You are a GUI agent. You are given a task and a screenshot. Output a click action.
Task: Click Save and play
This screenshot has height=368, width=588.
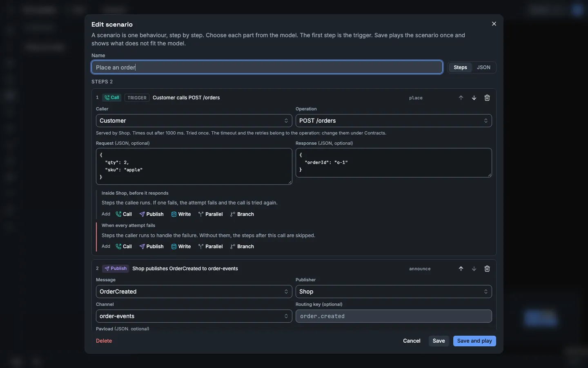(x=474, y=341)
